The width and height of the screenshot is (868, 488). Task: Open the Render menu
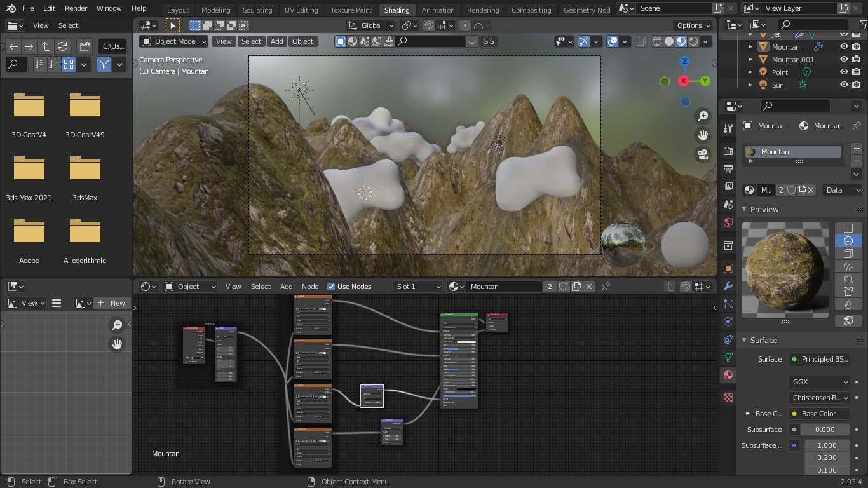(76, 8)
